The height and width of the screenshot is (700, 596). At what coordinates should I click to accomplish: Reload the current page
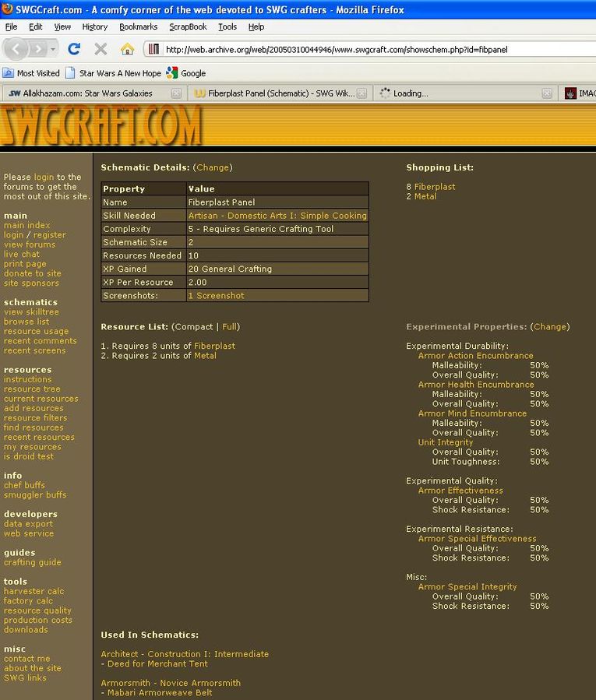point(75,49)
